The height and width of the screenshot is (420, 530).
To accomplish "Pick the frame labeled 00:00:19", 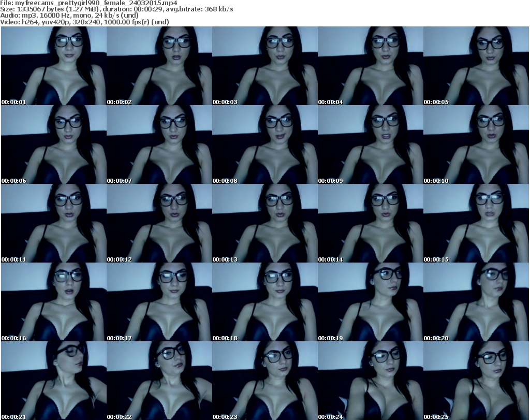I will (x=371, y=302).
